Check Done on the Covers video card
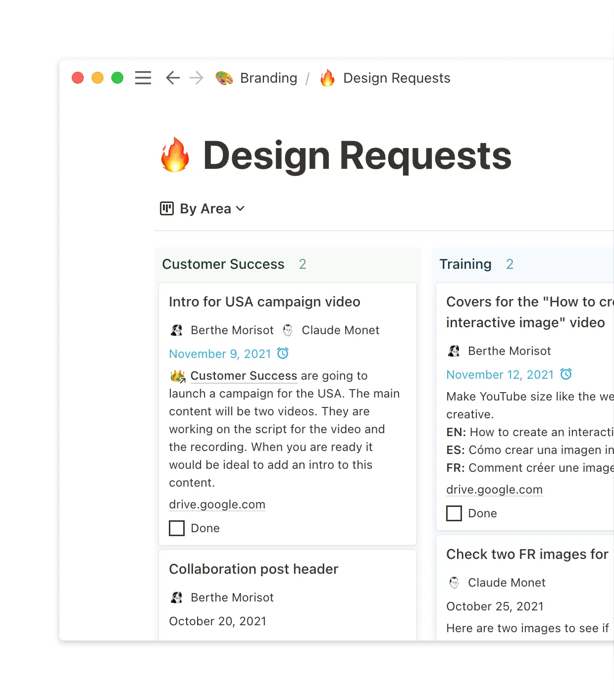This screenshot has width=614, height=700. click(454, 513)
